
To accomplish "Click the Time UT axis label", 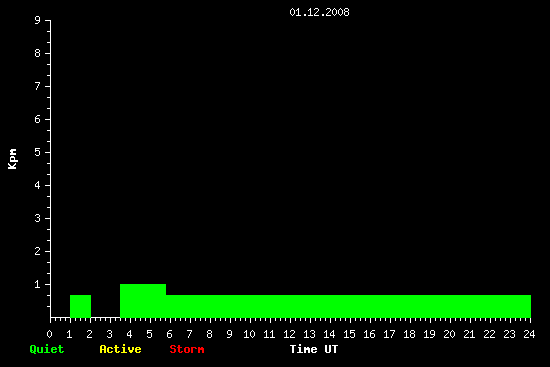I will [314, 349].
